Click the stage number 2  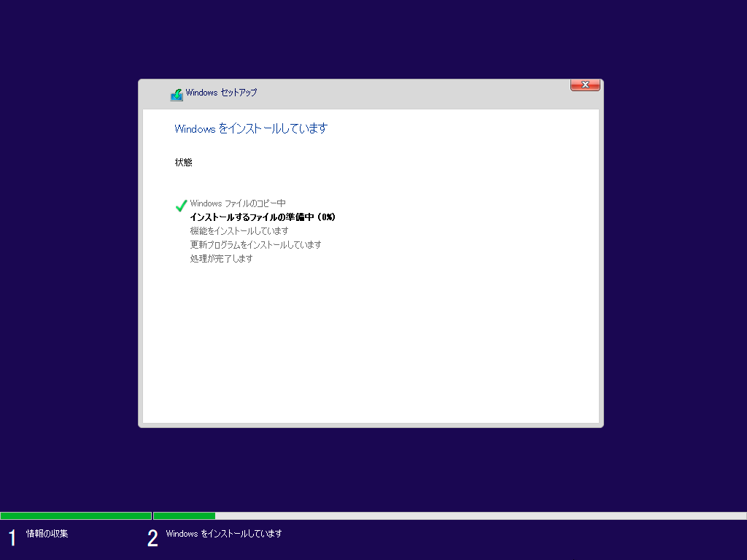(152, 537)
